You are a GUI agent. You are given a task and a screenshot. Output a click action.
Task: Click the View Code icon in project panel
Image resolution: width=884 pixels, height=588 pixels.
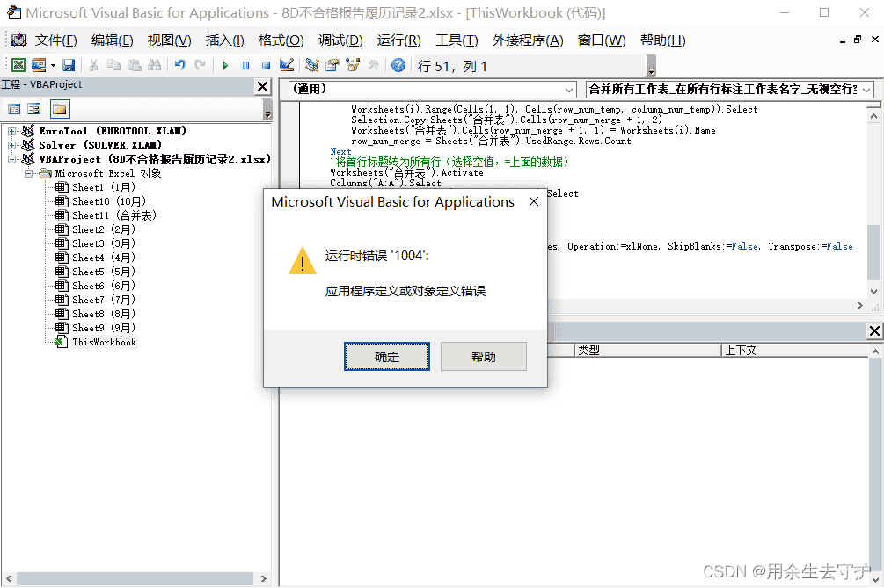click(x=14, y=109)
